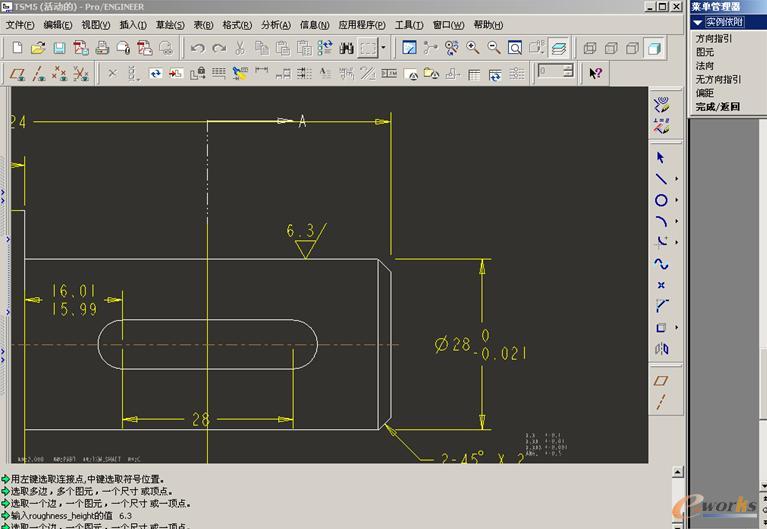This screenshot has height=529, width=767.
Task: Open the selection box dropdown arrow
Action: 384,48
